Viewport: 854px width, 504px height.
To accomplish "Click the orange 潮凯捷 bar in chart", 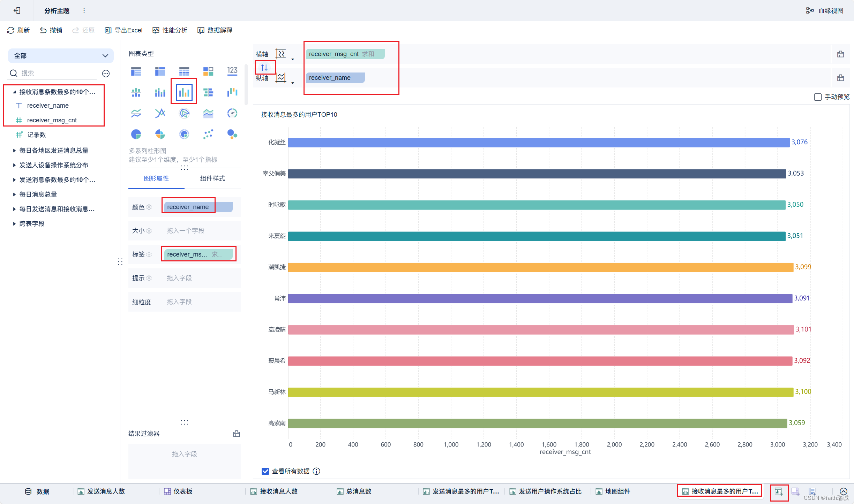I will (x=540, y=267).
